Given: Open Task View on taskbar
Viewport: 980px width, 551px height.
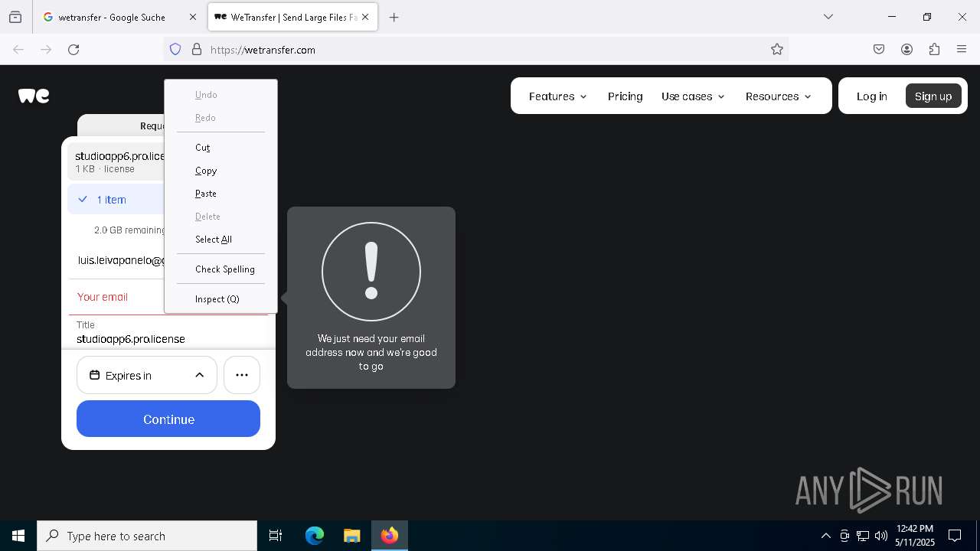Looking at the screenshot, I should [276, 536].
